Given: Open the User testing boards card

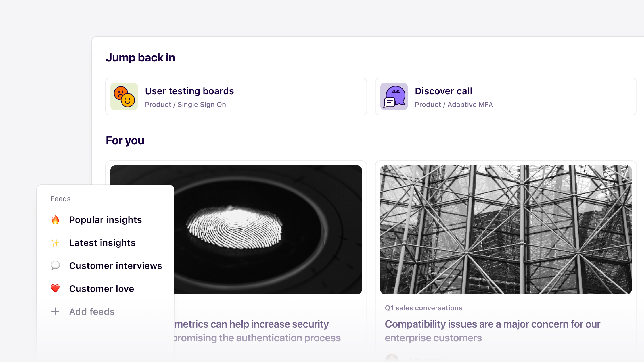Looking at the screenshot, I should click(189, 91).
